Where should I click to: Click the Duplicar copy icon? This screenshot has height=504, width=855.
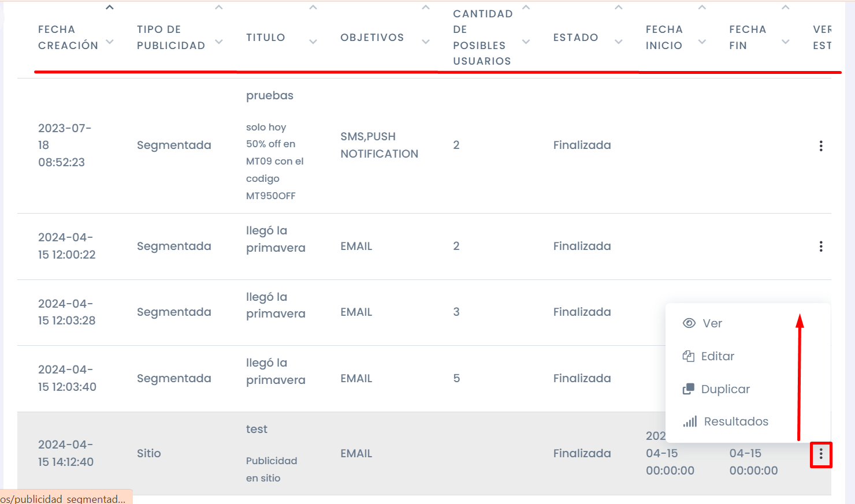688,389
